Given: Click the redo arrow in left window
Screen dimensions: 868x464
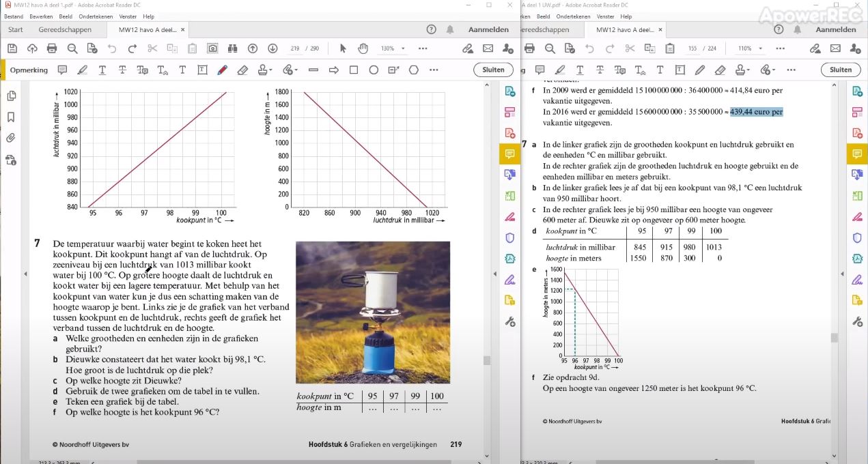Looking at the screenshot, I should 132,48.
